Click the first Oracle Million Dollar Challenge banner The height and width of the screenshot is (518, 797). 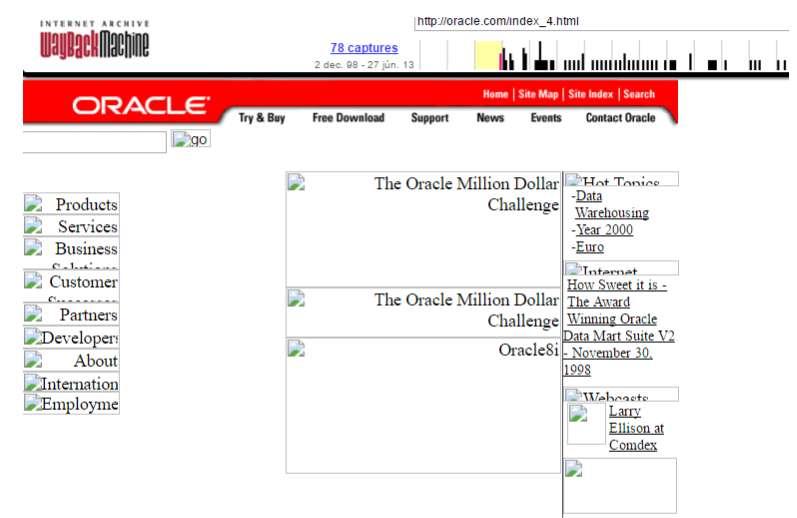(x=423, y=229)
